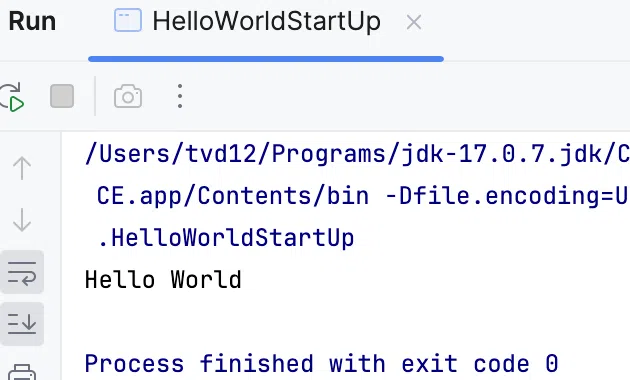The width and height of the screenshot is (630, 380).
Task: Click the application icon beside HelloWorldStartUp
Action: (128, 20)
